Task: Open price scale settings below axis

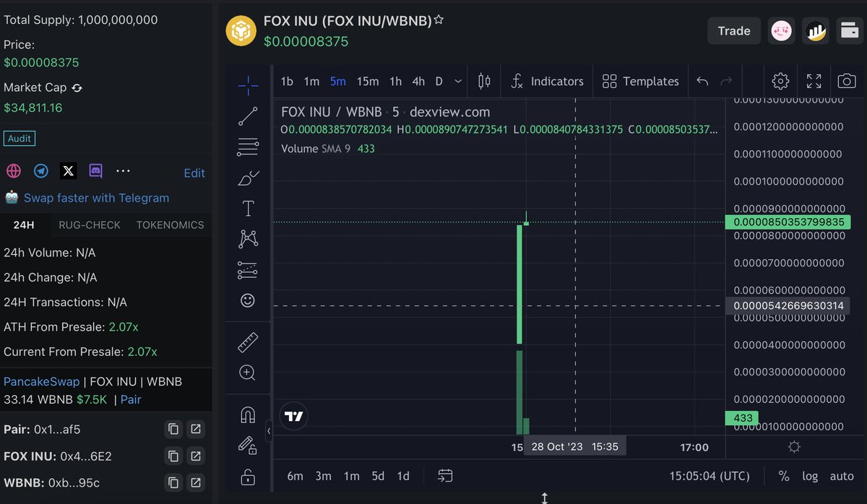Action: 794,447
